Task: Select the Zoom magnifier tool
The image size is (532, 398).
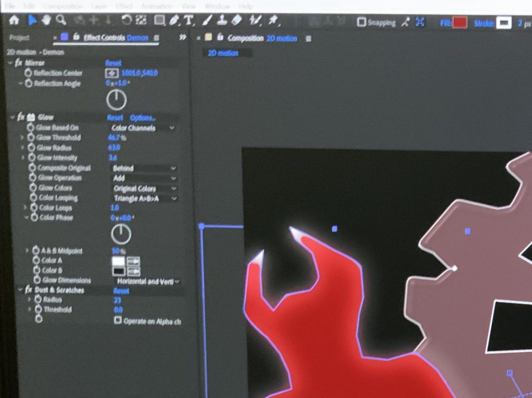Action: (x=61, y=20)
